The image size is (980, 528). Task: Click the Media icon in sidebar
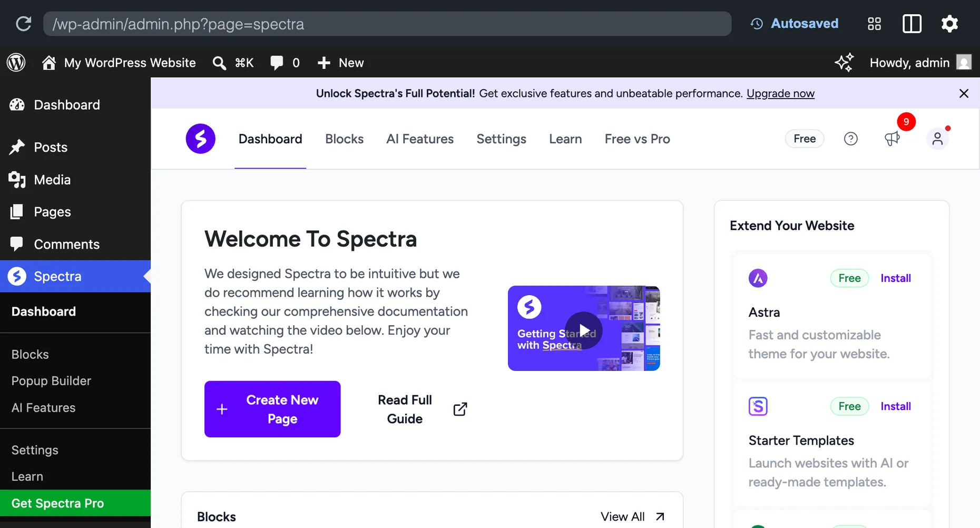[17, 180]
